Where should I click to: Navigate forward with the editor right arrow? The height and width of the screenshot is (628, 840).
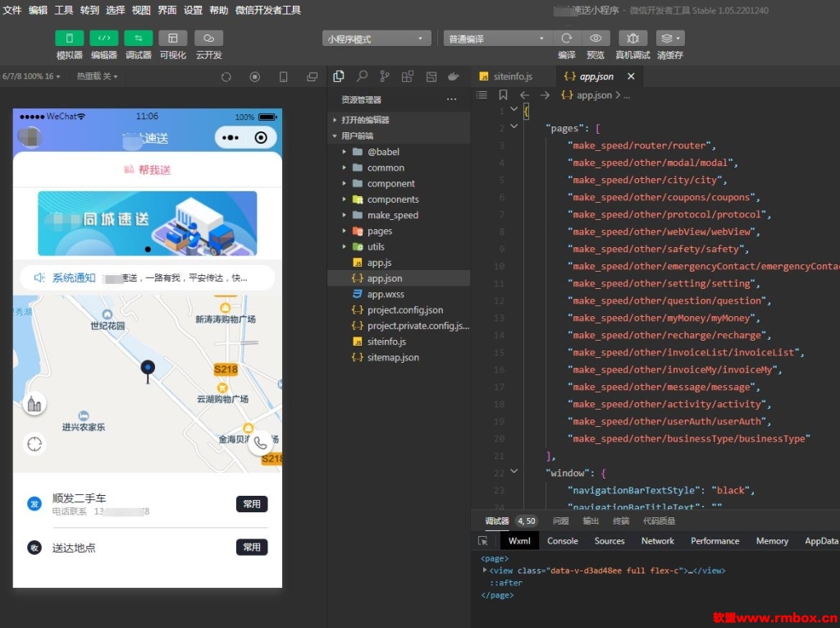(x=545, y=95)
